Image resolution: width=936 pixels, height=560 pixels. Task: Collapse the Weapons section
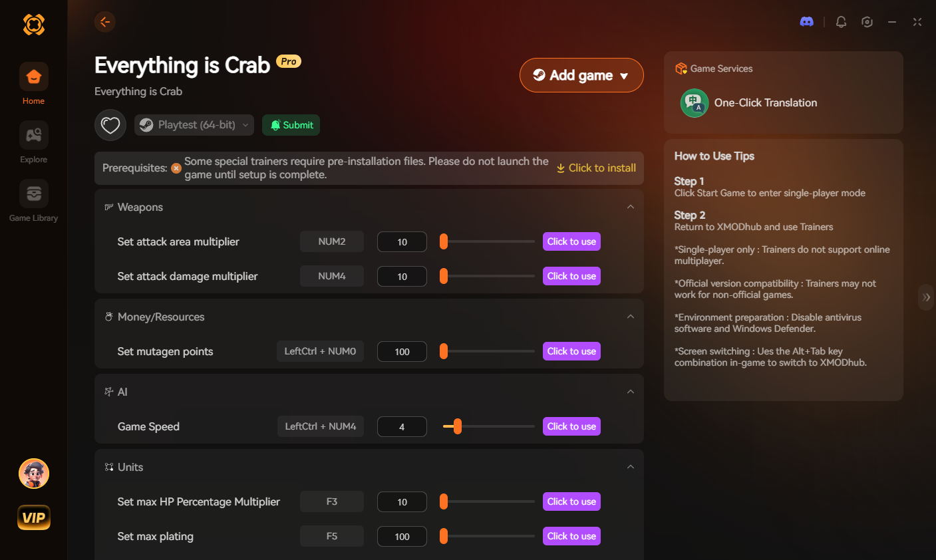(631, 207)
